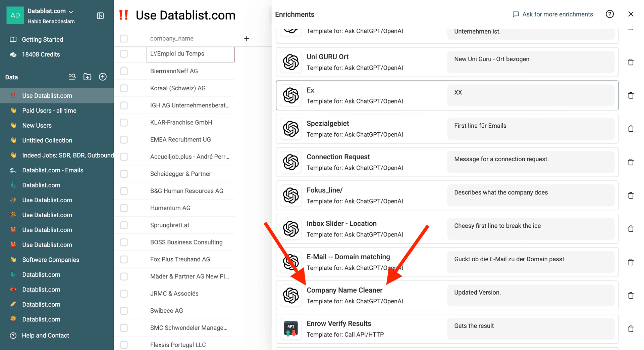Click the add collection plus icon
Screen dimensions: 644x350
[103, 77]
